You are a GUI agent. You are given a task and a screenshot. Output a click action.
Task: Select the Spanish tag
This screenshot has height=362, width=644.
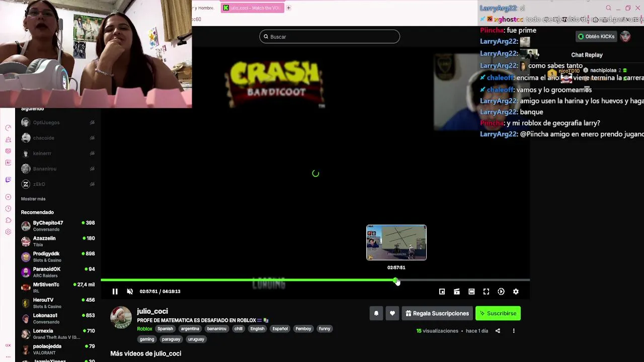point(165,329)
